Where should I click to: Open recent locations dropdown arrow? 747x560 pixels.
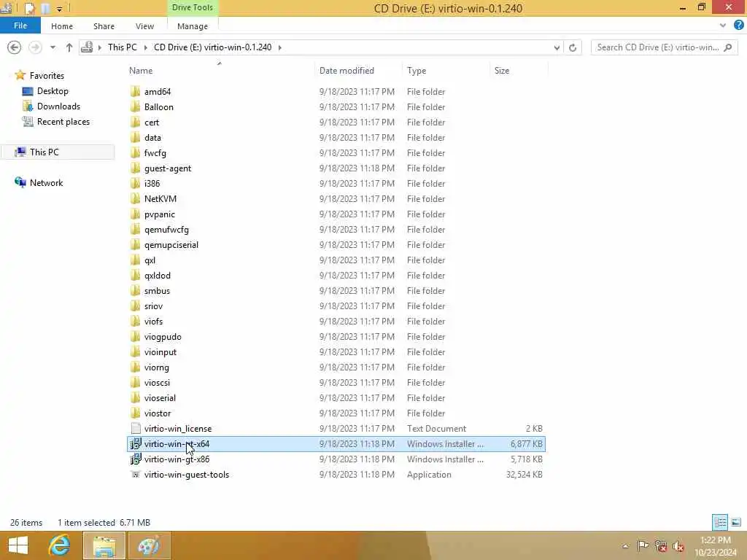[53, 47]
